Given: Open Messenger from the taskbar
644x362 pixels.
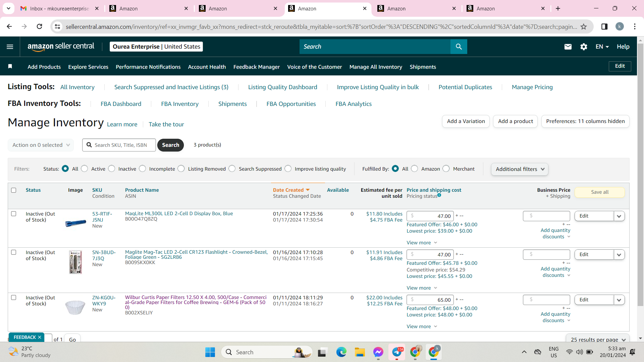Looking at the screenshot, I should click(x=378, y=352).
